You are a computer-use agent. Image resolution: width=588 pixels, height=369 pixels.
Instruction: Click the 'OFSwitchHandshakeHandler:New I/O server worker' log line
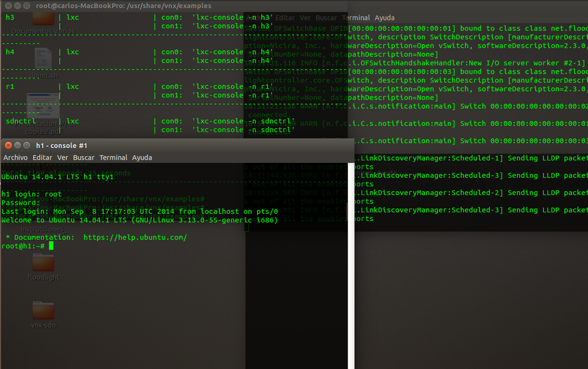416,63
